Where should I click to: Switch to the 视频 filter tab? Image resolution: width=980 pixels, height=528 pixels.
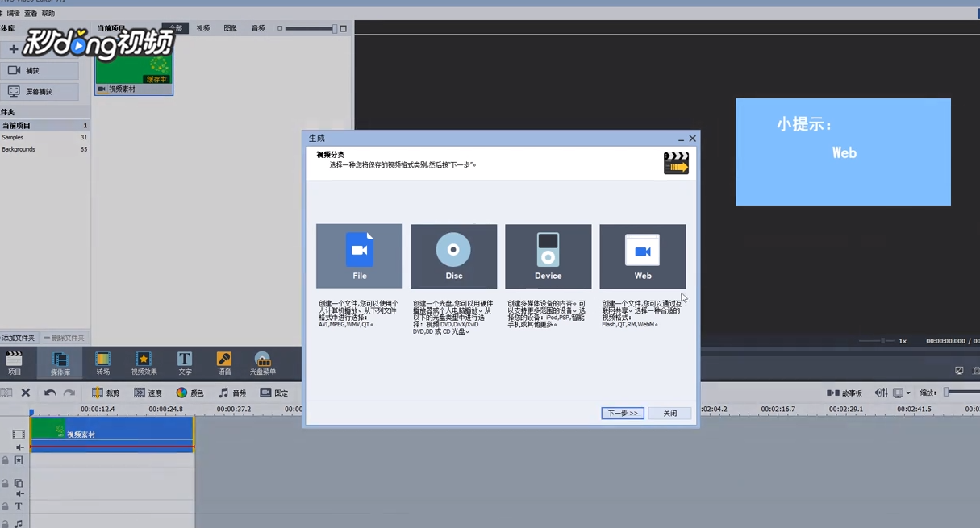[202, 27]
